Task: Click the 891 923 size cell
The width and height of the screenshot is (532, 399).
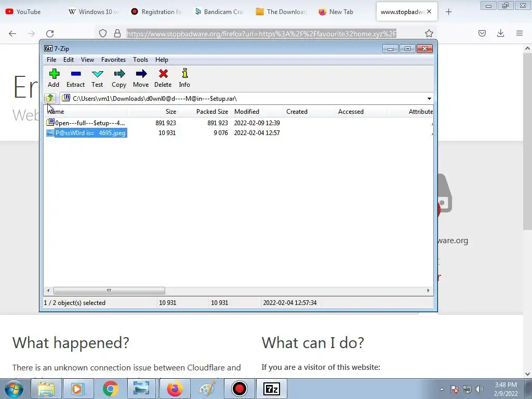Action: coord(166,123)
